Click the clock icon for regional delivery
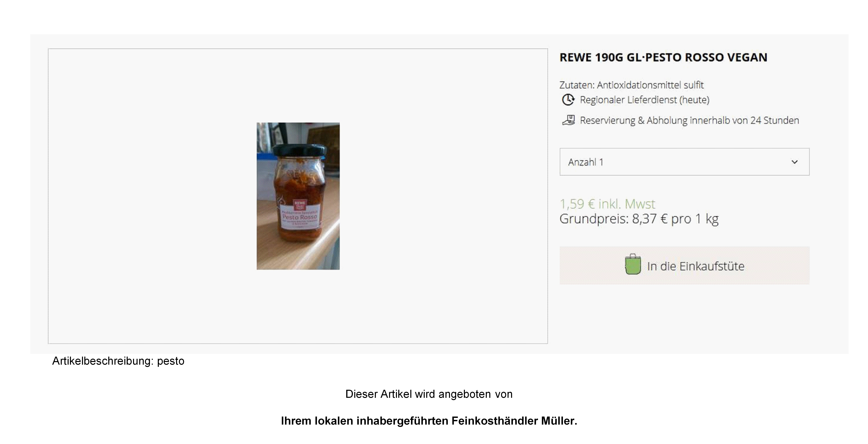The width and height of the screenshot is (868, 444). (x=568, y=100)
